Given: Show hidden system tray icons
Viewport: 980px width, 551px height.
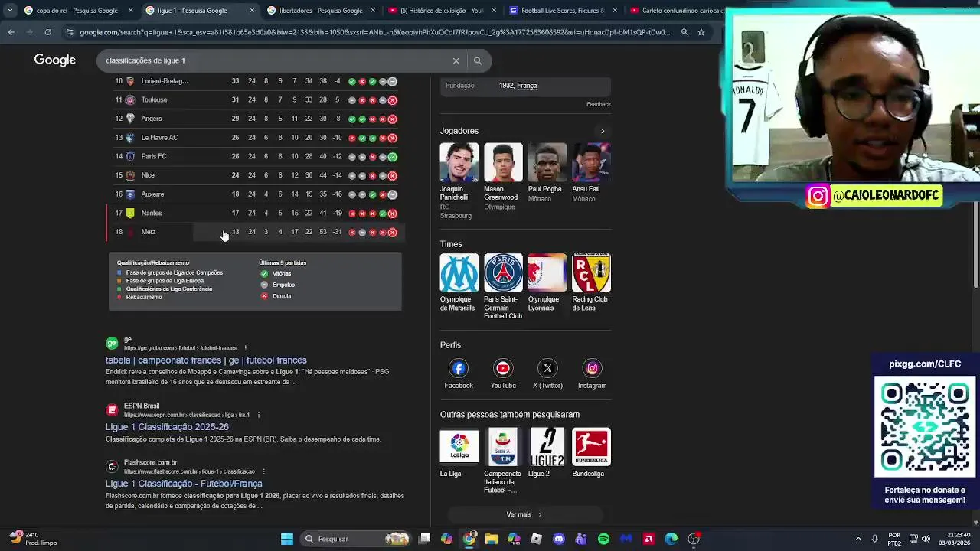Looking at the screenshot, I should 857,539.
